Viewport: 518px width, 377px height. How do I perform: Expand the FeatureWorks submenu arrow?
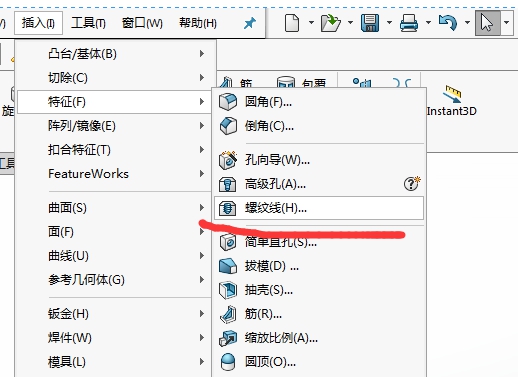pos(202,174)
